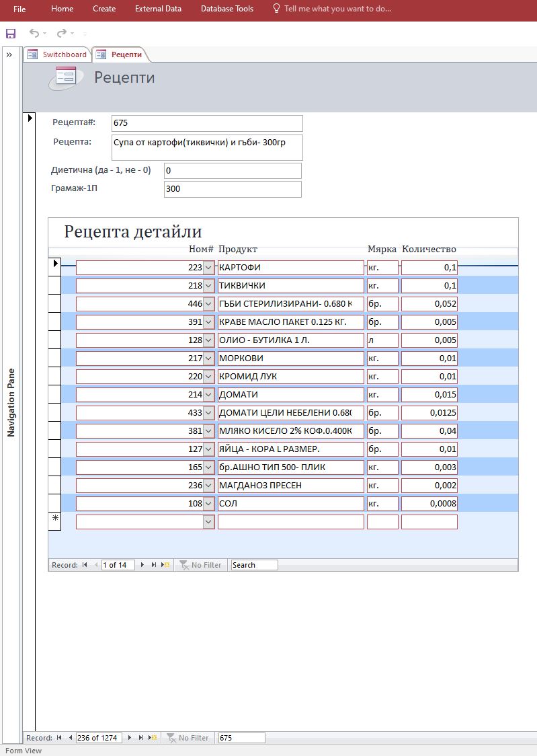The image size is (537, 756).
Task: Open the Ном# dropdown for item 223
Action: pos(208,268)
